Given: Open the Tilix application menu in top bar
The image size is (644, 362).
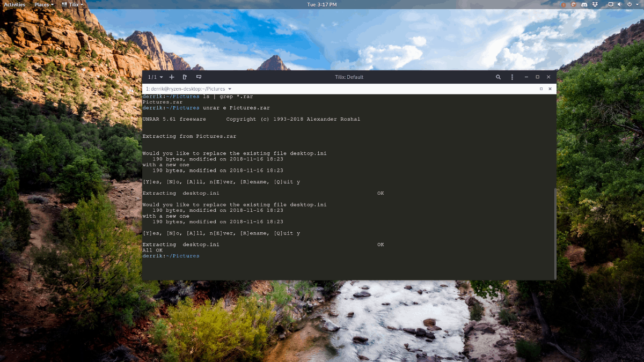Looking at the screenshot, I should pos(73,4).
